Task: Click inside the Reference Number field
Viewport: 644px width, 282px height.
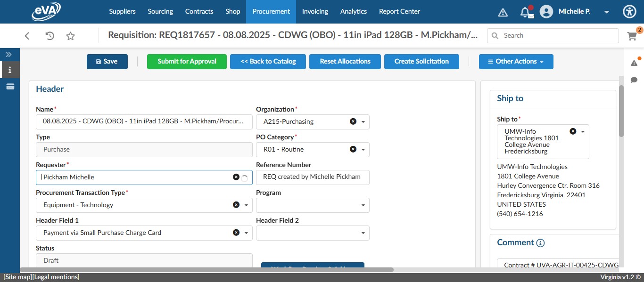Action: pyautogui.click(x=313, y=177)
